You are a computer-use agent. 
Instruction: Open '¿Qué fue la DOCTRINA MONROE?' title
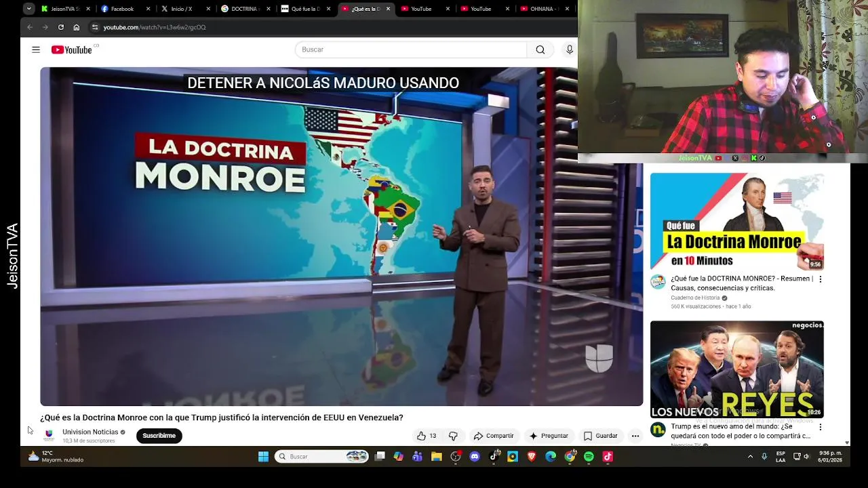742,283
